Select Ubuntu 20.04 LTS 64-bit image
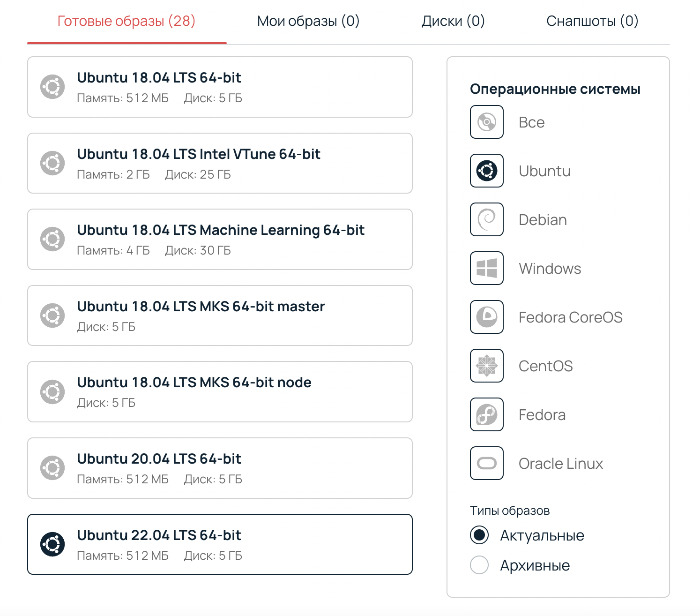 click(220, 468)
